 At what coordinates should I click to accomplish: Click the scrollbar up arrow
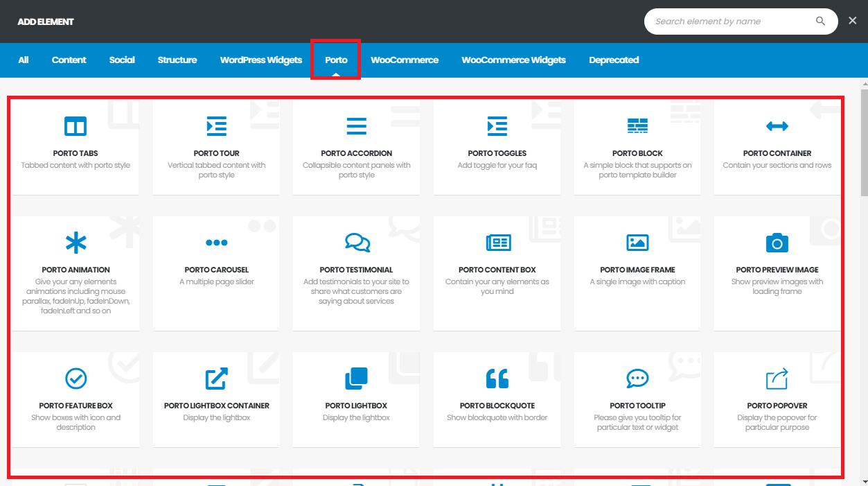point(864,83)
